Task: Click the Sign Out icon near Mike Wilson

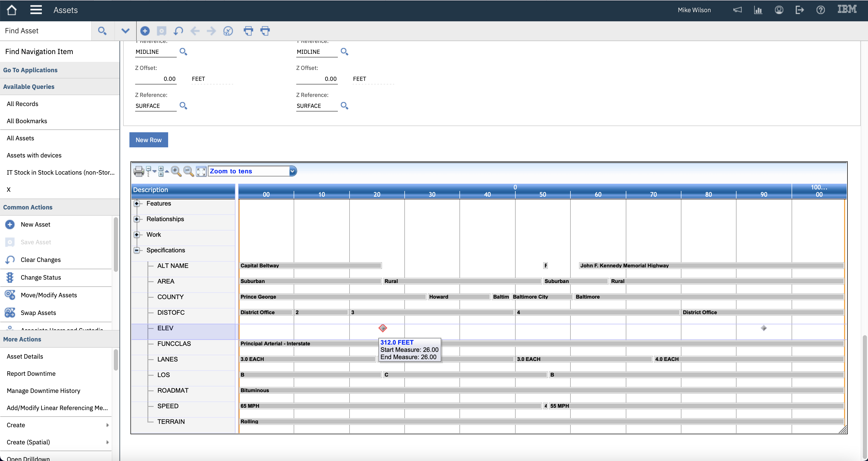Action: (800, 10)
